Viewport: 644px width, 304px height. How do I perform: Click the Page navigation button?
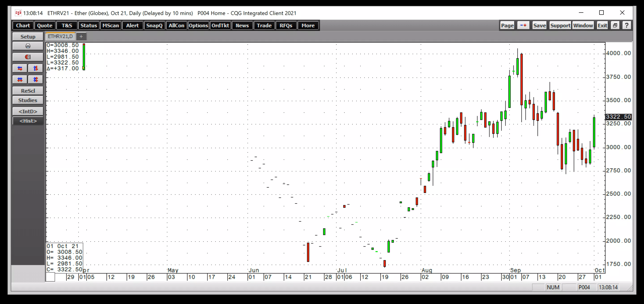pos(507,25)
